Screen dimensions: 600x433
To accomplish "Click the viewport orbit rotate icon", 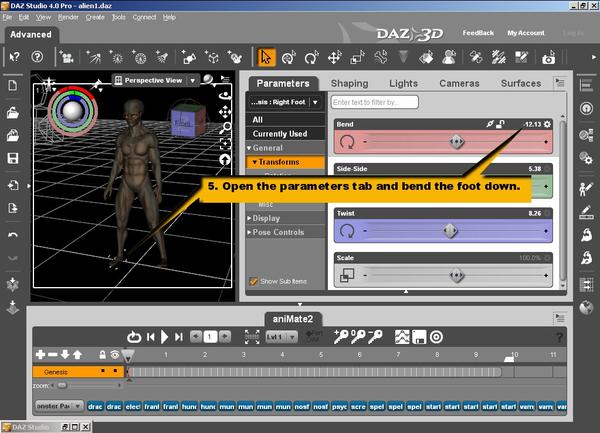I will pos(225,95).
